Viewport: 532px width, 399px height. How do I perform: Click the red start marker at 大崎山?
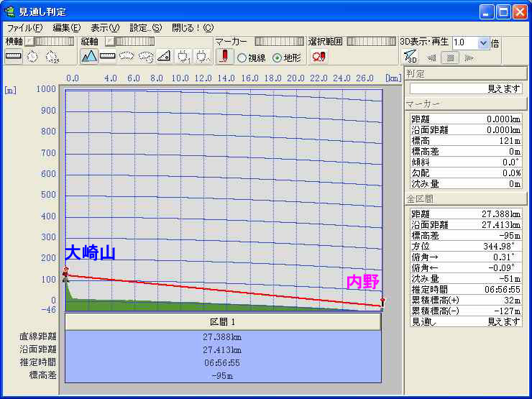pyautogui.click(x=65, y=272)
